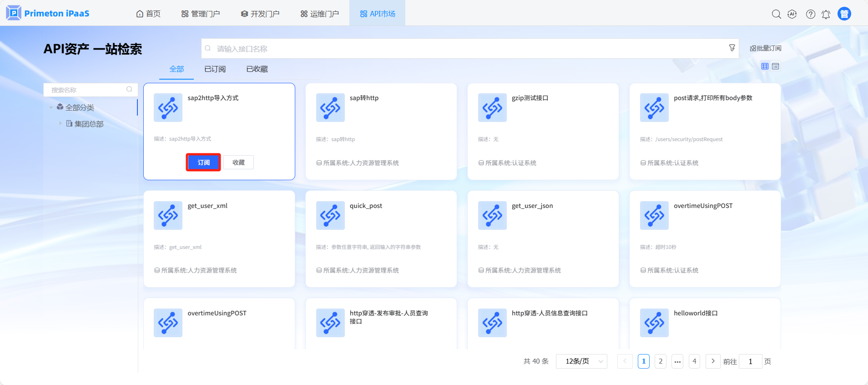Click the 描述: 超时10秒 text
Viewport: 868px width, 385px height.
tap(658, 247)
